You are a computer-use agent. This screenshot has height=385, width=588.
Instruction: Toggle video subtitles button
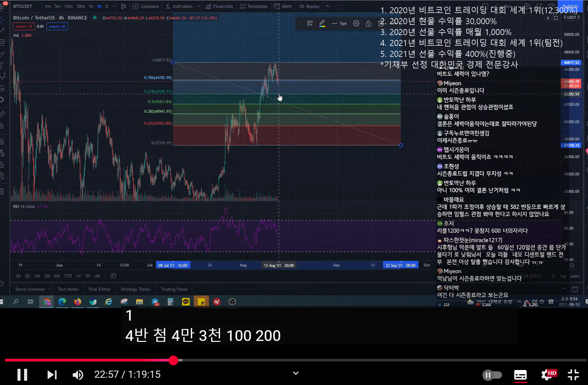click(x=520, y=375)
